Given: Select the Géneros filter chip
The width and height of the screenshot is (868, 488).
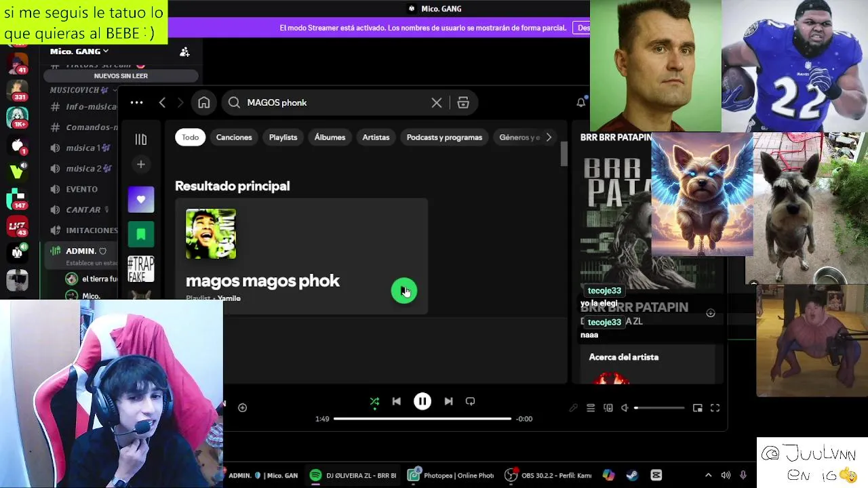Looking at the screenshot, I should [x=519, y=137].
